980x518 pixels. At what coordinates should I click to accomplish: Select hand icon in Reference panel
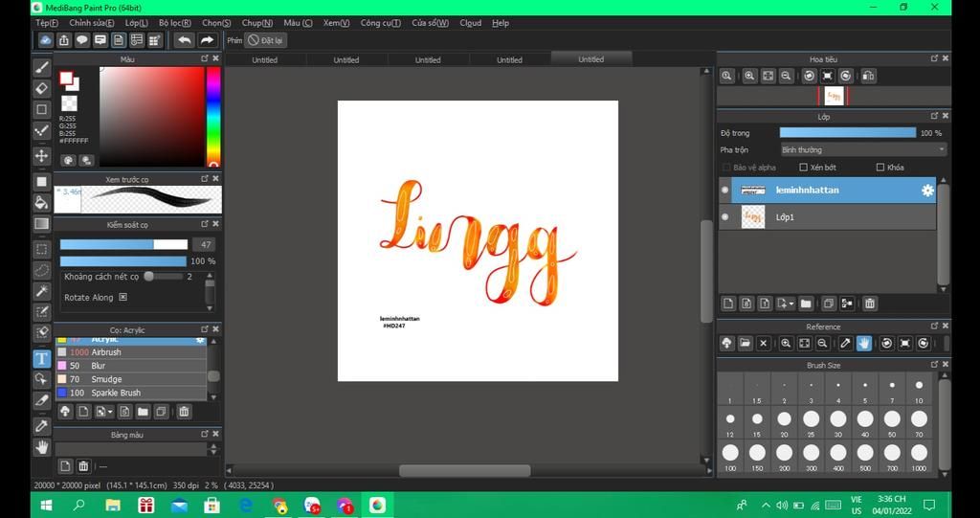(x=864, y=343)
